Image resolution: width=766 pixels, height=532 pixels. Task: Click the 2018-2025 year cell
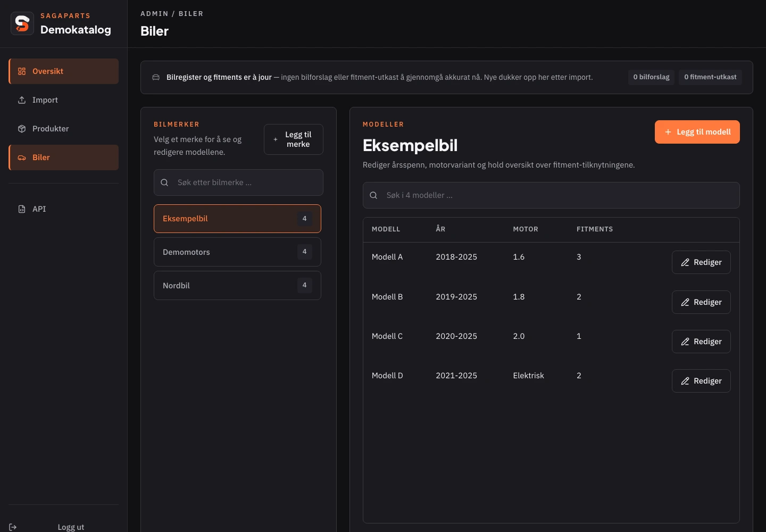point(456,257)
